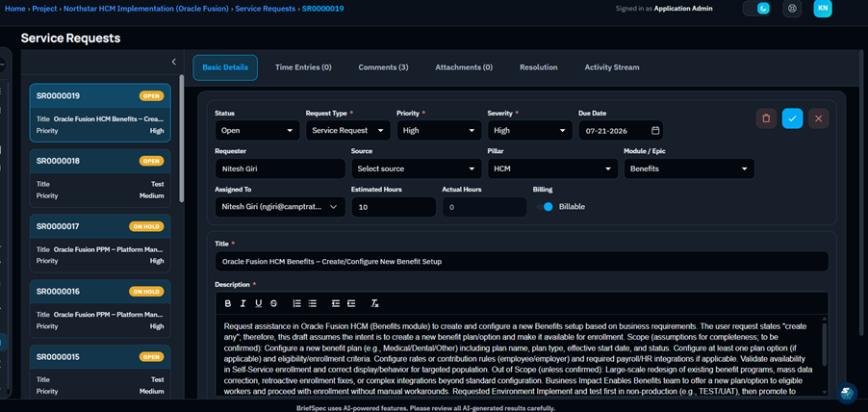Toggle the dark mode switch
The height and width of the screenshot is (412, 868).
tap(756, 9)
